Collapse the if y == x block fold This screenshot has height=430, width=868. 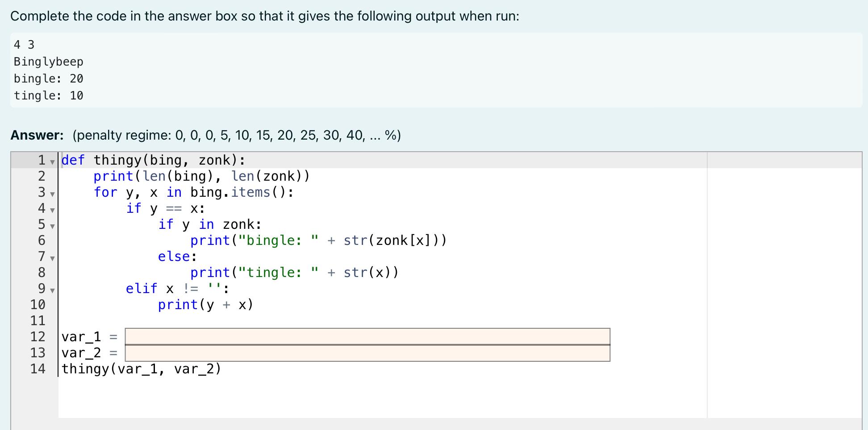click(x=52, y=211)
